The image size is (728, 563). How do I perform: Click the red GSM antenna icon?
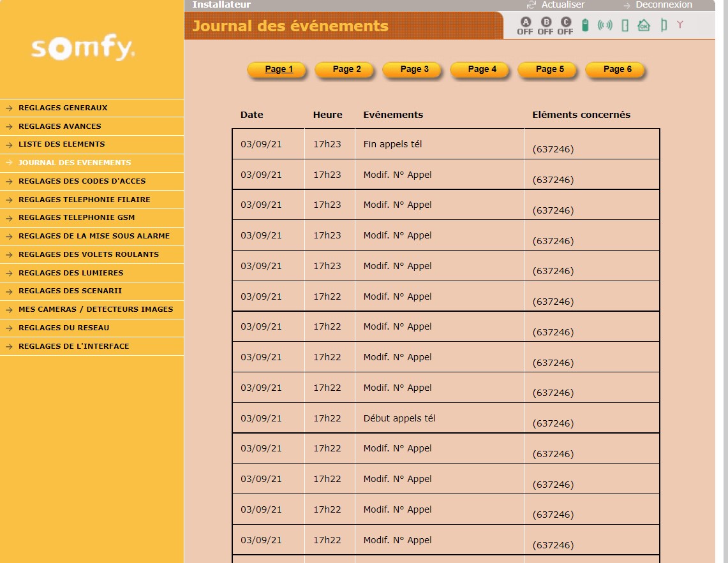coord(680,25)
